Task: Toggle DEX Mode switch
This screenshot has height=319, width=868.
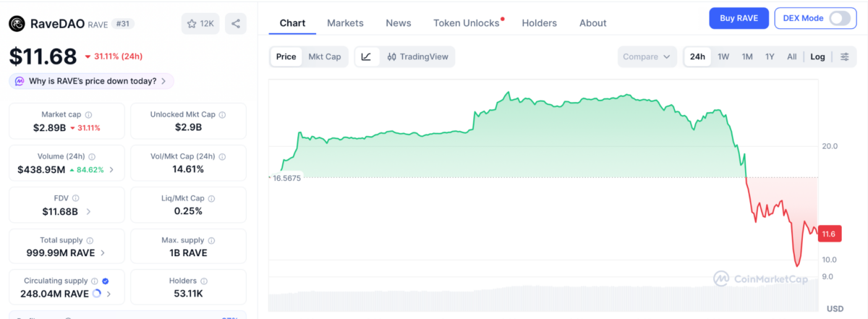Action: click(839, 18)
